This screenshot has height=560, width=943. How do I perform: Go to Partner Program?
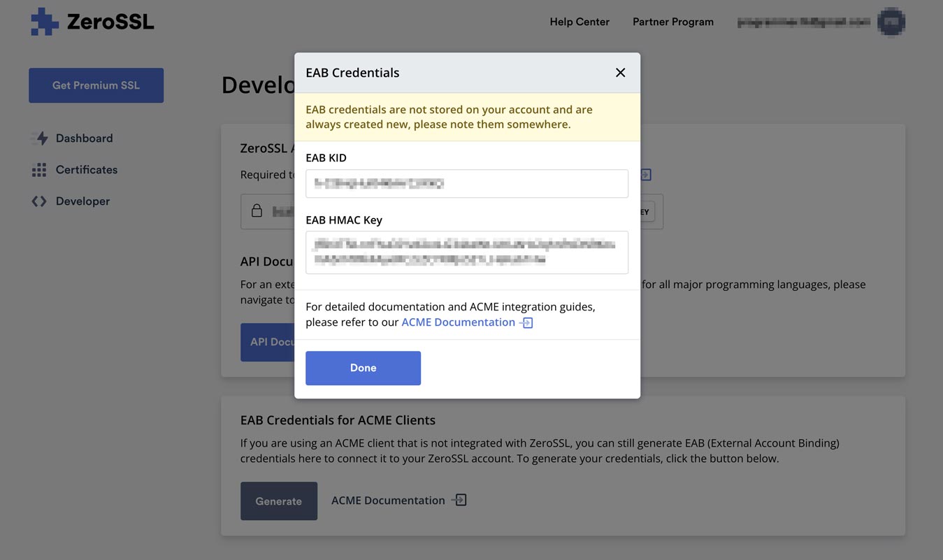pos(672,22)
